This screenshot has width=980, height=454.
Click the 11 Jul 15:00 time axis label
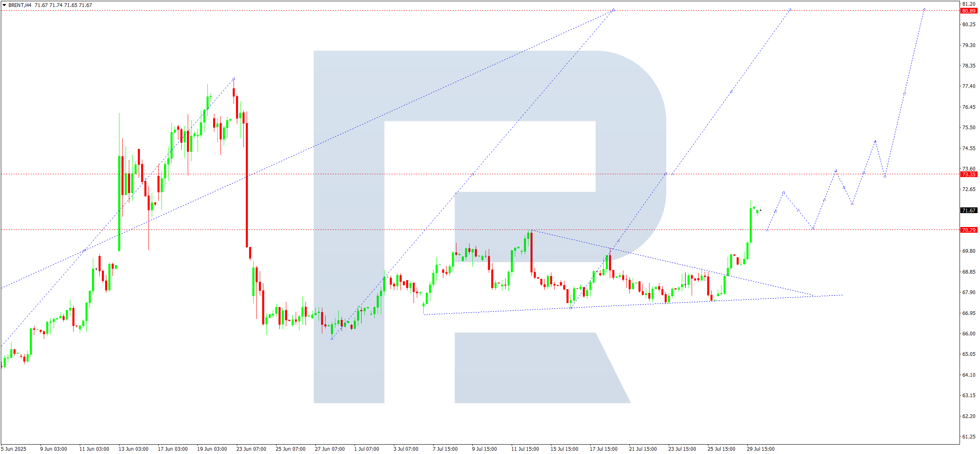[x=525, y=449]
